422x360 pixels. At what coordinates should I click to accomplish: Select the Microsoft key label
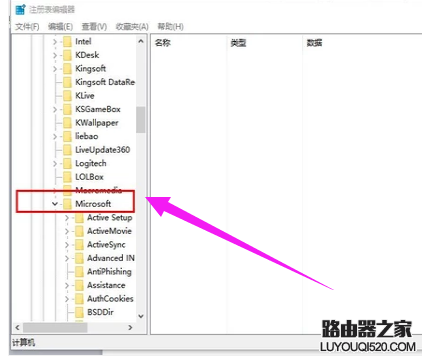[x=93, y=204]
